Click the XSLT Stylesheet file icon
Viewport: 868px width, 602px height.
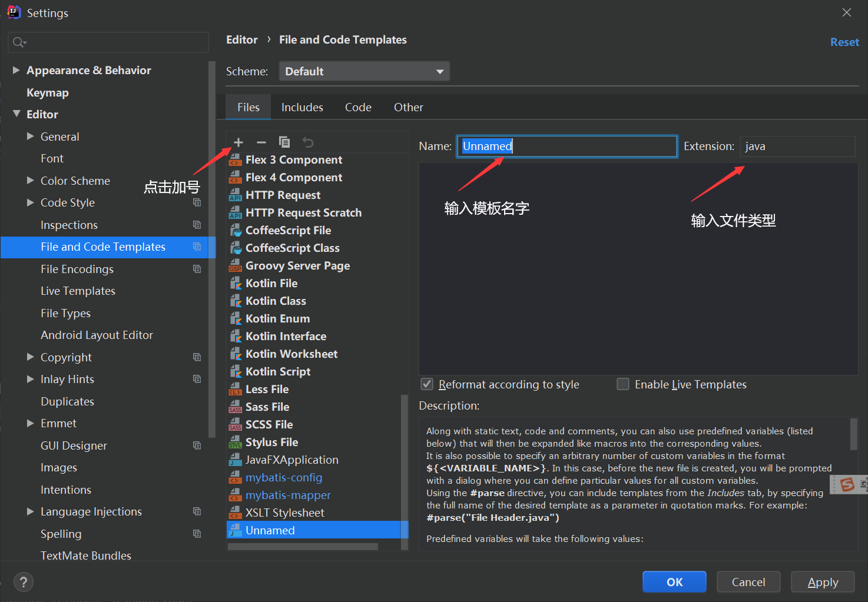click(236, 513)
